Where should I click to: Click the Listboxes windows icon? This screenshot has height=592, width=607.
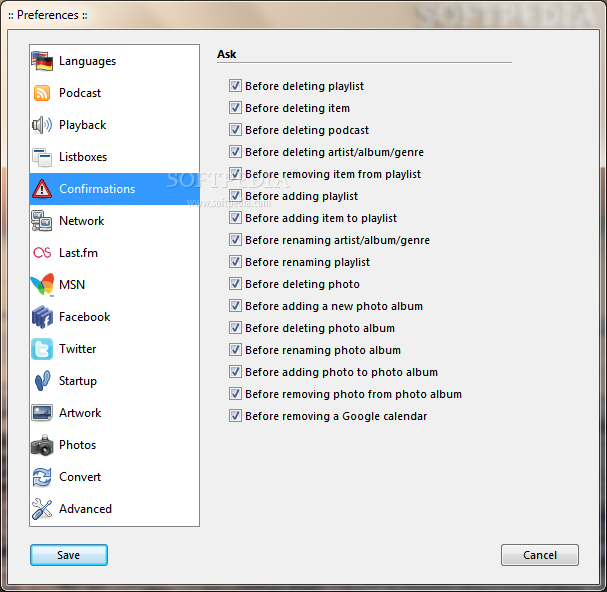click(x=42, y=157)
